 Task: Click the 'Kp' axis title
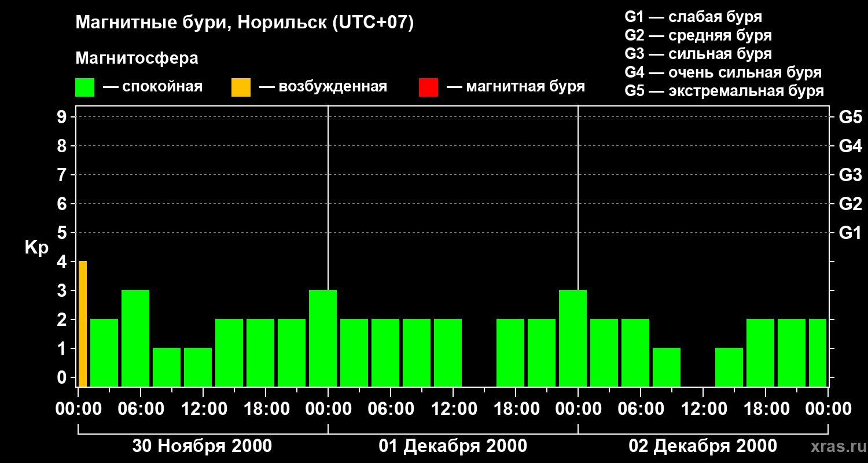click(36, 248)
